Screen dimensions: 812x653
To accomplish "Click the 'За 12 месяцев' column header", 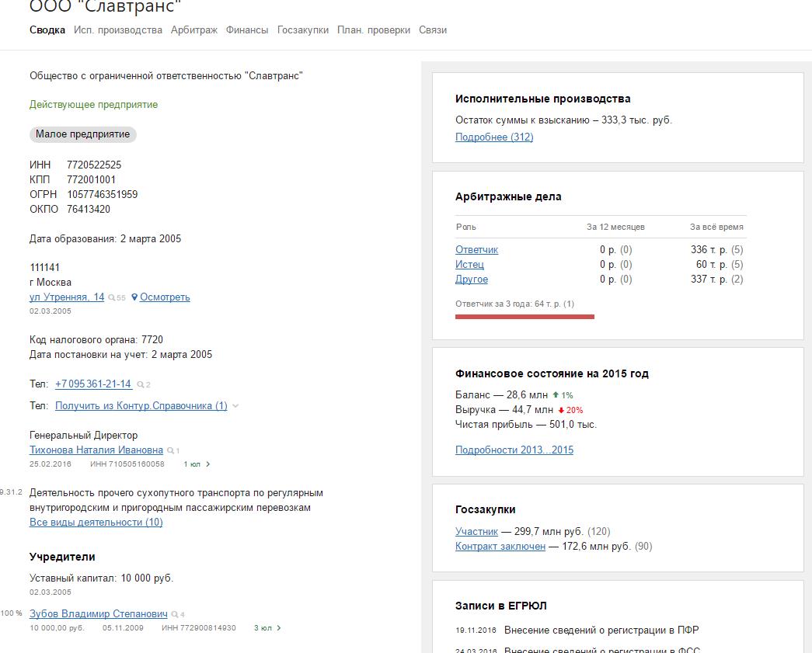I will [x=615, y=228].
